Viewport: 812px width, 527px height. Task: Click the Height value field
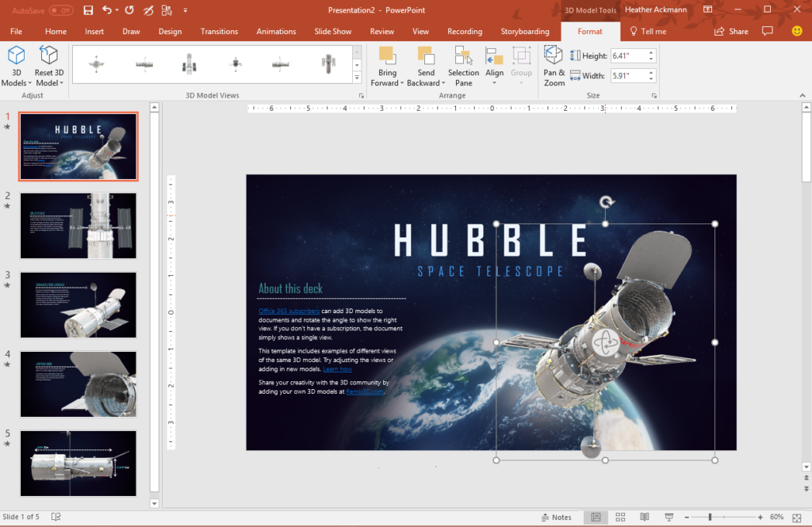click(628, 56)
